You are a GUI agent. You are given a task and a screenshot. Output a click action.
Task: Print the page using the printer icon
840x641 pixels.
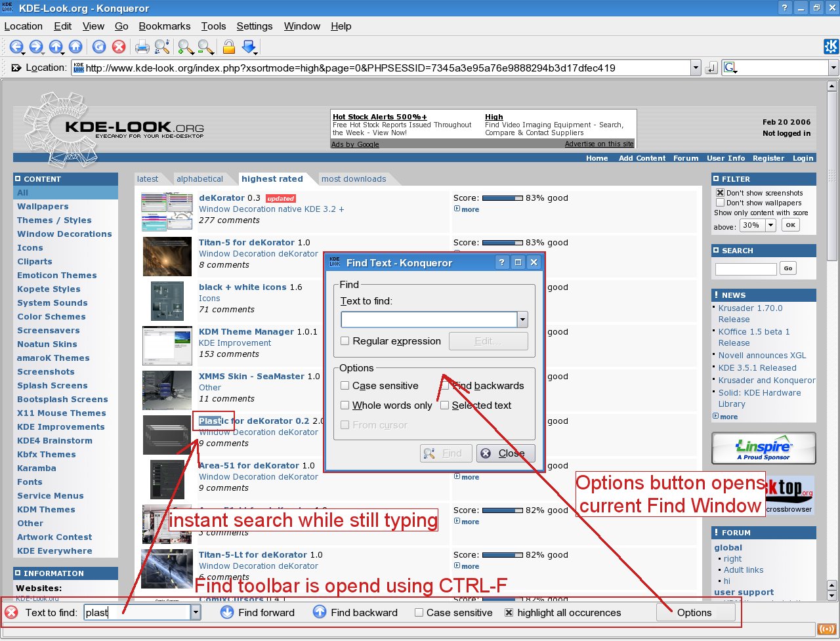click(x=142, y=47)
